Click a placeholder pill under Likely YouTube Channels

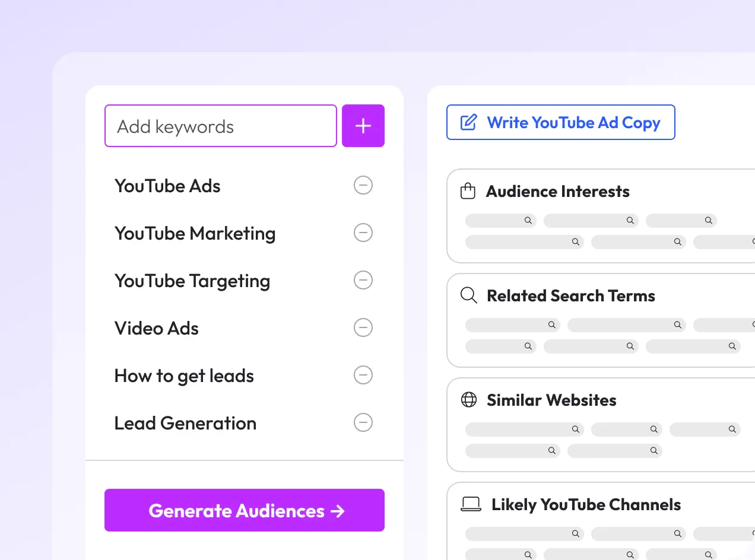pos(524,533)
